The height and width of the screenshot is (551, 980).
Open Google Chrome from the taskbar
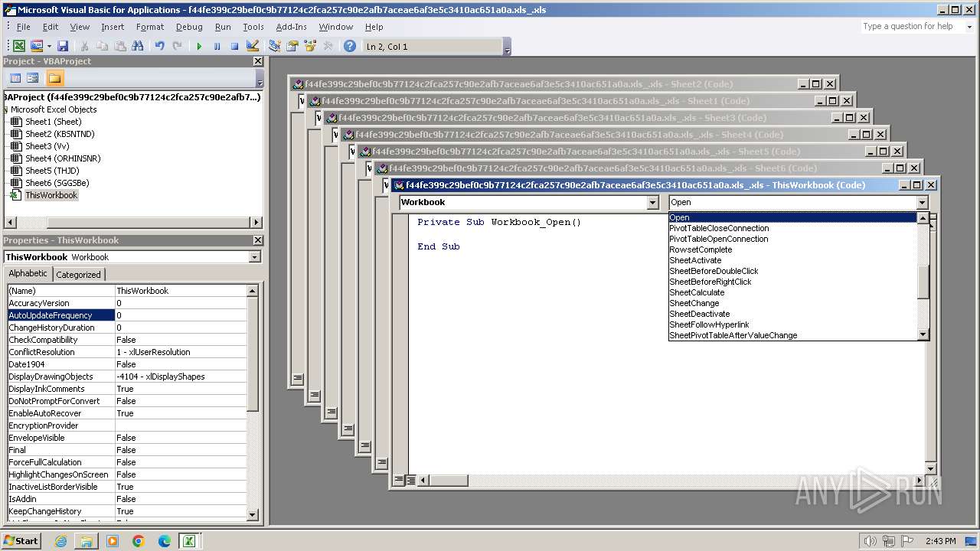click(x=139, y=541)
